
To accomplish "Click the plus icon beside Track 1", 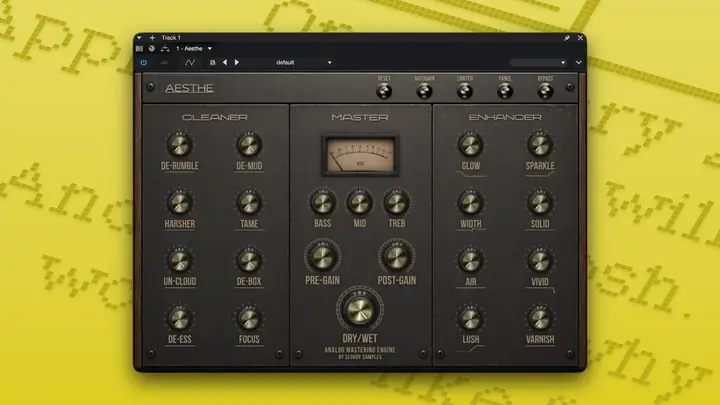I will 152,38.
